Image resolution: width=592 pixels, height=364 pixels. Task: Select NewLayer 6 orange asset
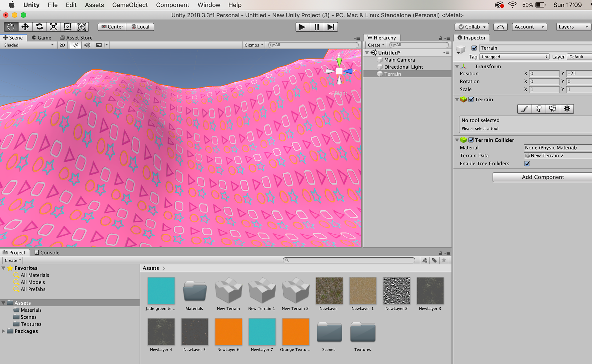228,335
